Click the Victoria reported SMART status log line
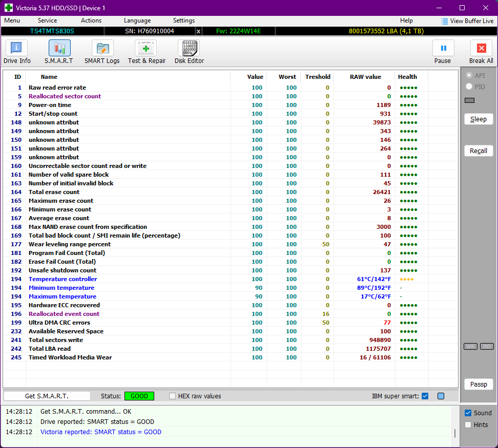Viewport: 498px width, 448px height. pyautogui.click(x=101, y=432)
